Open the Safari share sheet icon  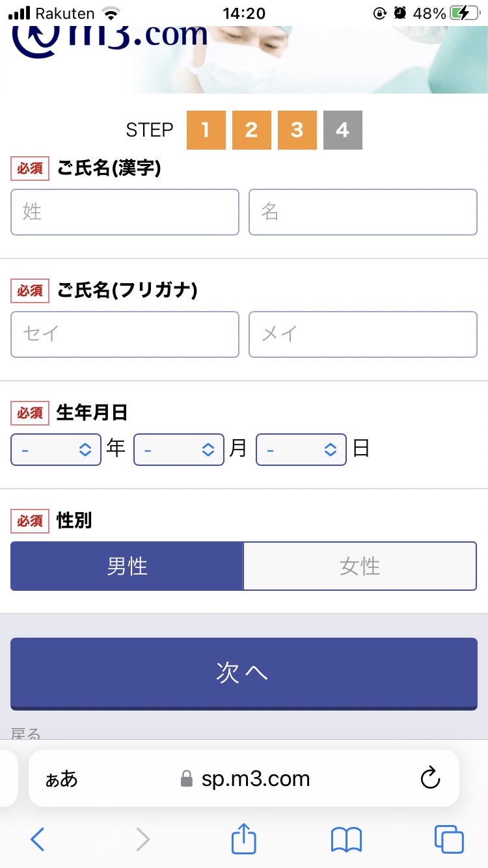coord(244,838)
